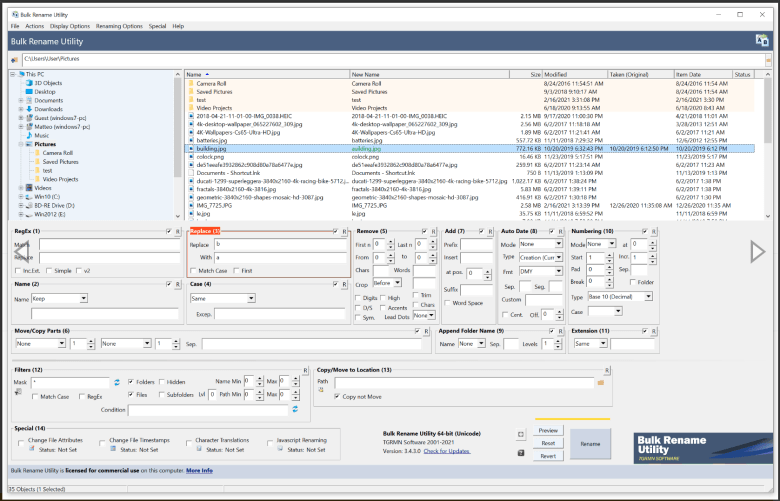Click the large Rename button
This screenshot has width=780, height=501.
[590, 444]
